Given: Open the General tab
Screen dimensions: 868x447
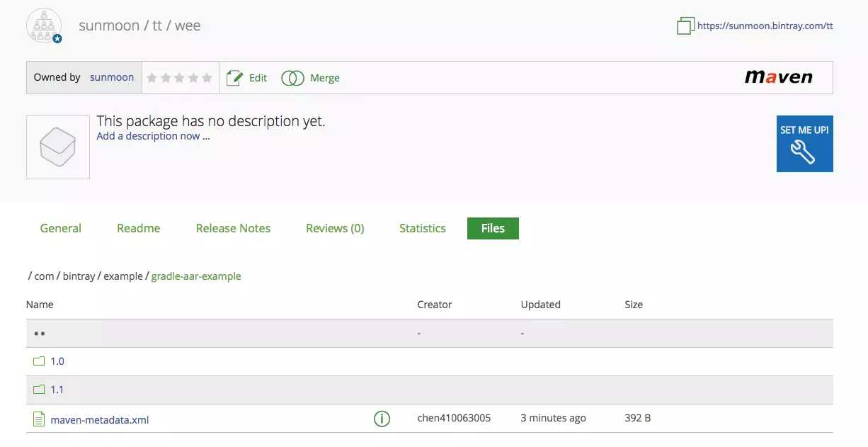Looking at the screenshot, I should point(61,228).
